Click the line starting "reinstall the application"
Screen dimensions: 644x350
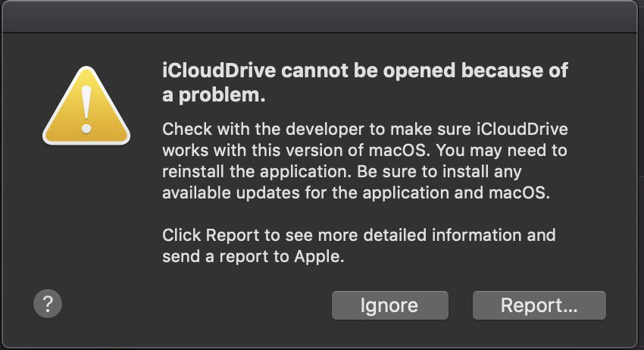(x=342, y=172)
